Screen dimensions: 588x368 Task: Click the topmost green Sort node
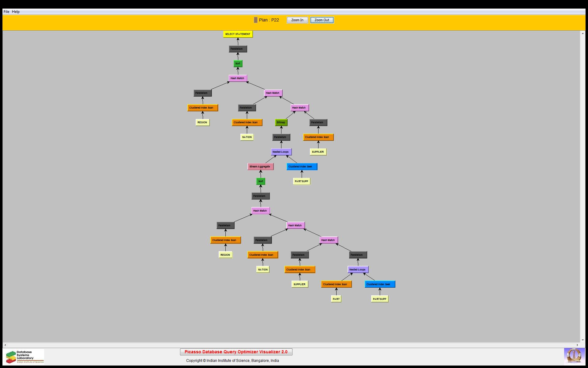238,63
